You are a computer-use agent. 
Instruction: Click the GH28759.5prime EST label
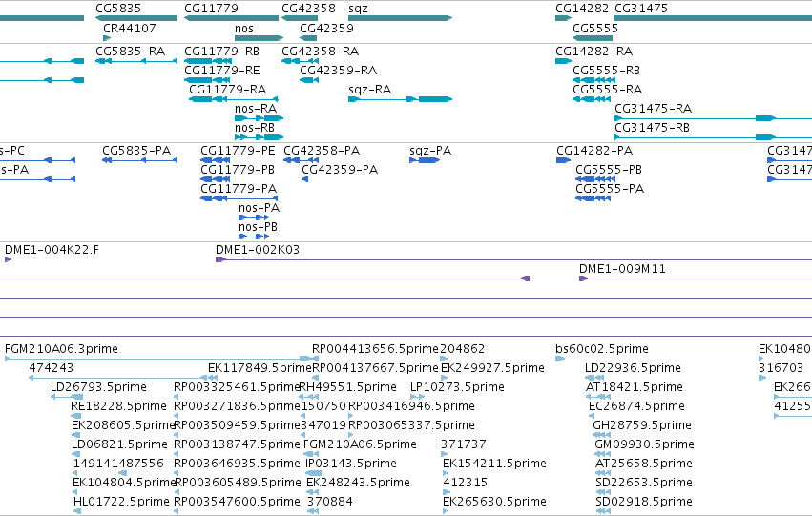point(642,425)
